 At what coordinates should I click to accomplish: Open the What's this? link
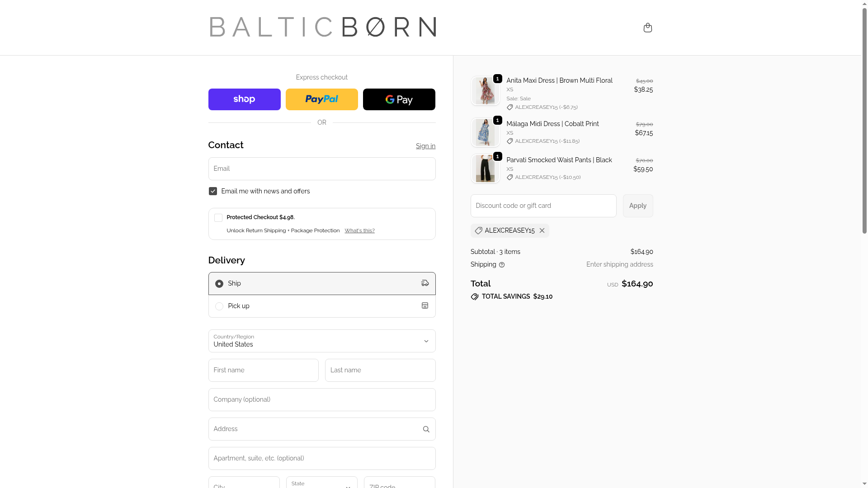359,230
